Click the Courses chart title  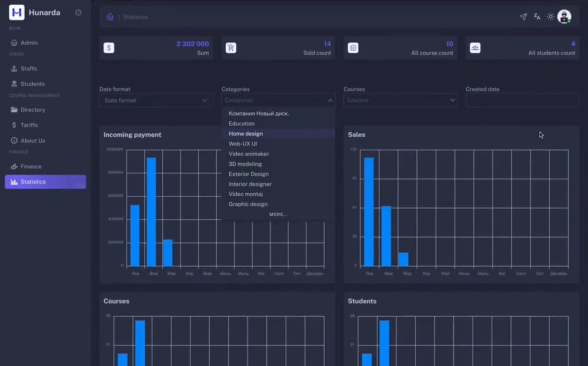pos(116,301)
